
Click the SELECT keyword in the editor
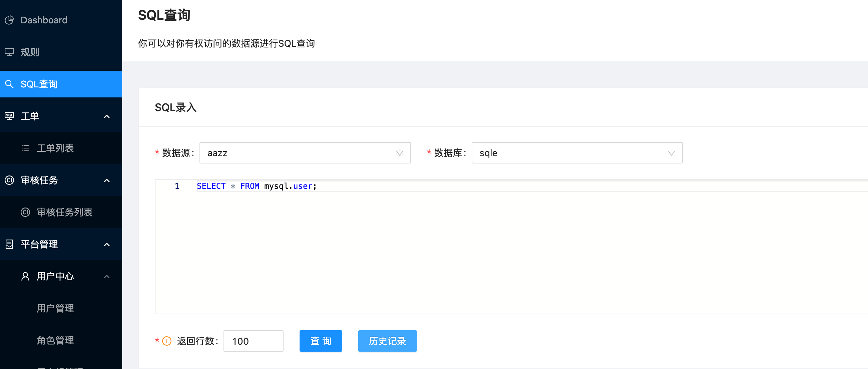(211, 186)
